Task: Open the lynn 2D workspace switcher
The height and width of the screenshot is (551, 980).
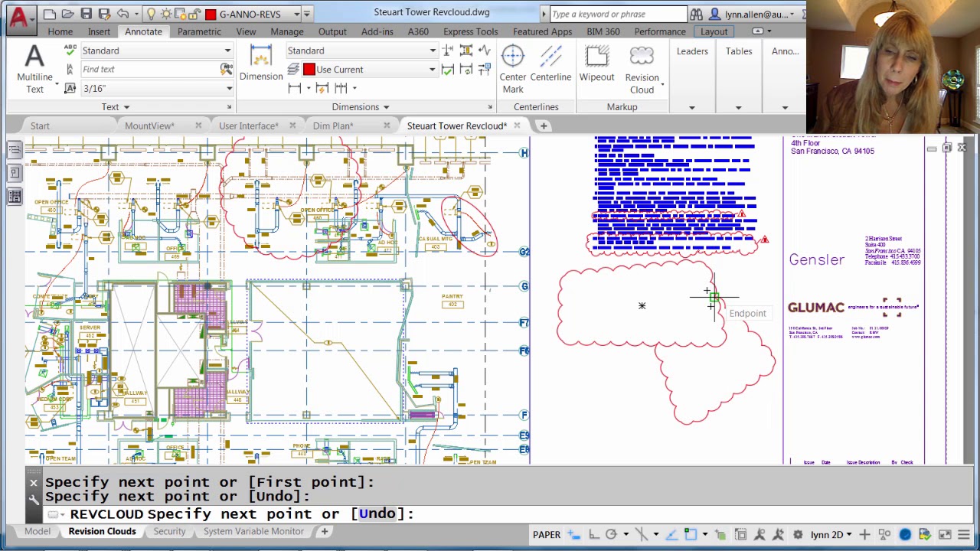Action: [x=832, y=534]
